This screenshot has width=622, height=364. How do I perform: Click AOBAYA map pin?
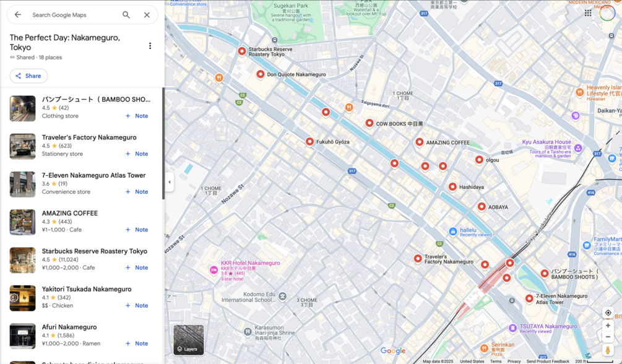(482, 207)
